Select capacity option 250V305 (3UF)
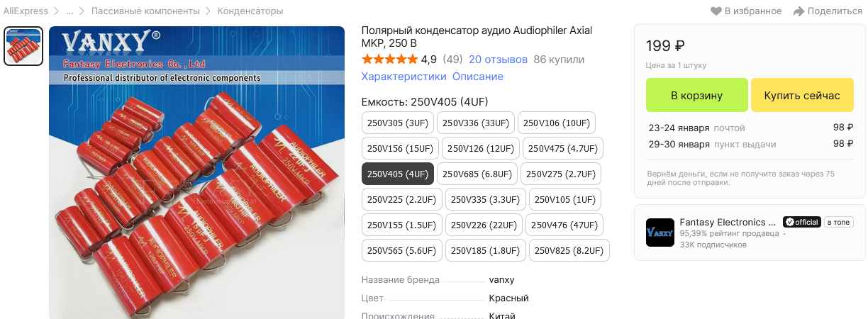The image size is (868, 319). click(x=397, y=123)
